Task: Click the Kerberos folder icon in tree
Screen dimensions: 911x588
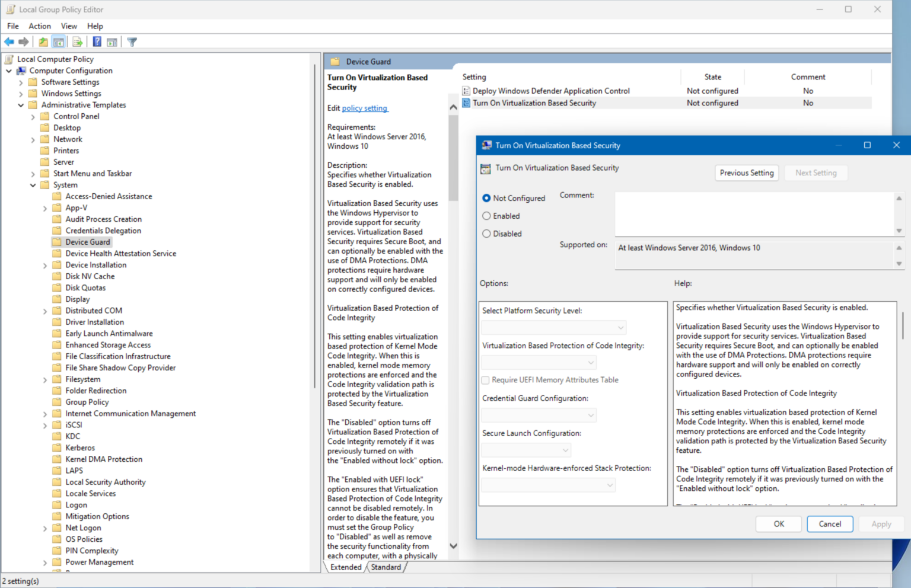Action: pos(57,448)
